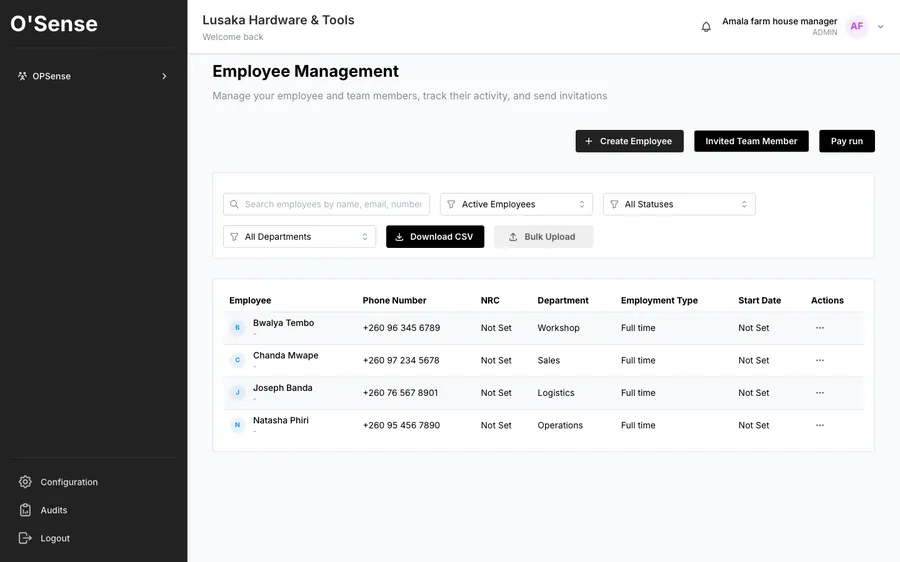Click the AF user avatar
This screenshot has width=900, height=562.
(857, 26)
